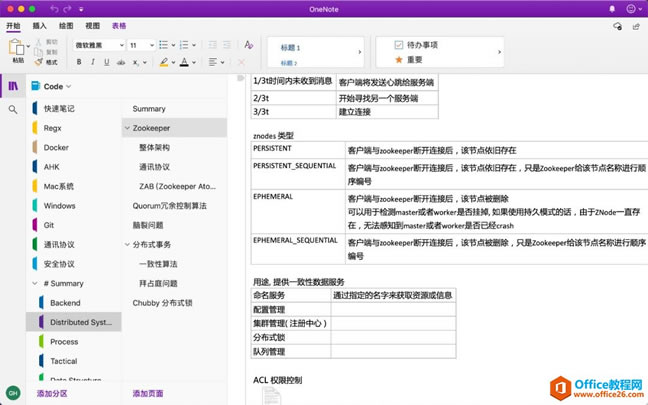Click the 添加页面 link
The height and width of the screenshot is (405, 648).
point(148,393)
